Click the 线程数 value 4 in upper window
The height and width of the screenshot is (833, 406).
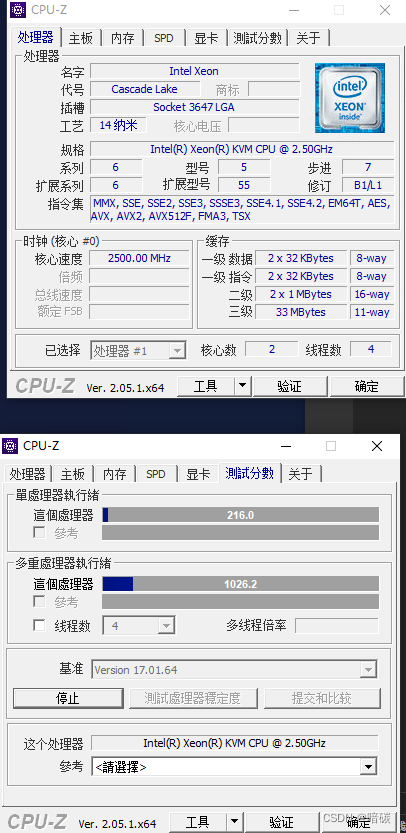[371, 349]
